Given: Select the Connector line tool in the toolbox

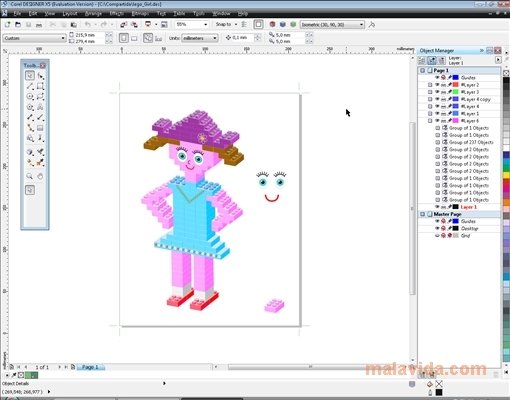Looking at the screenshot, I should tap(30, 128).
